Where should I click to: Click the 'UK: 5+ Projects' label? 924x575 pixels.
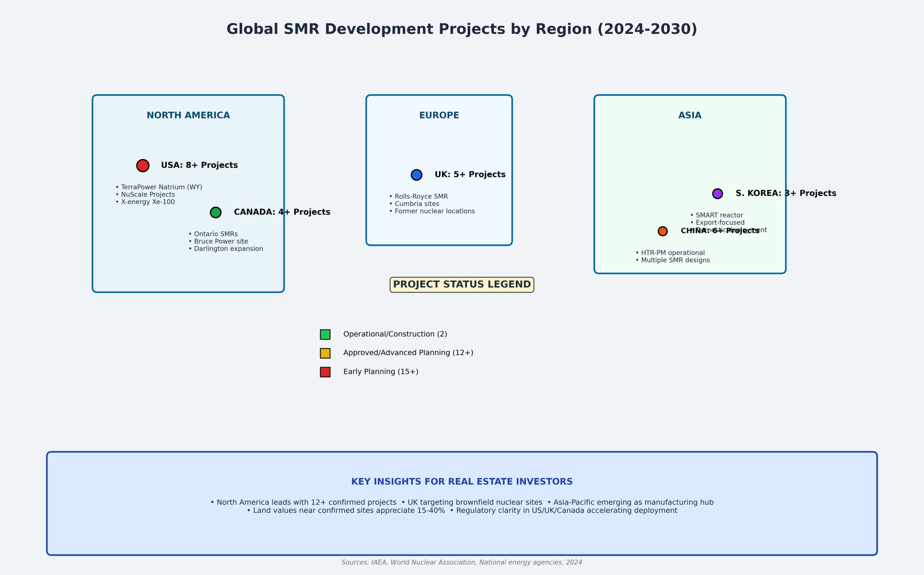[470, 175]
